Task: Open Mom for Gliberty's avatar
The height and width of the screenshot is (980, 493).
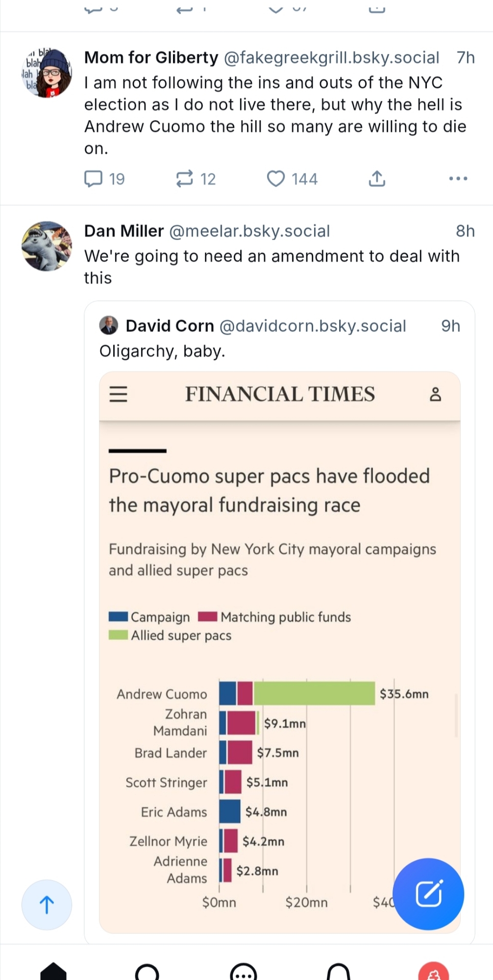Action: click(48, 73)
